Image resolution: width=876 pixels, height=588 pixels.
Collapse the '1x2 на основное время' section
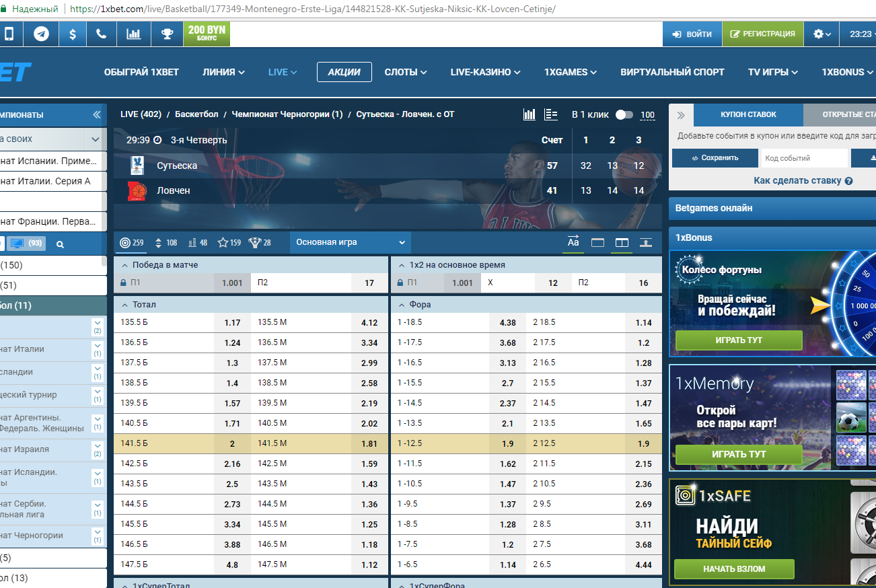point(402,265)
